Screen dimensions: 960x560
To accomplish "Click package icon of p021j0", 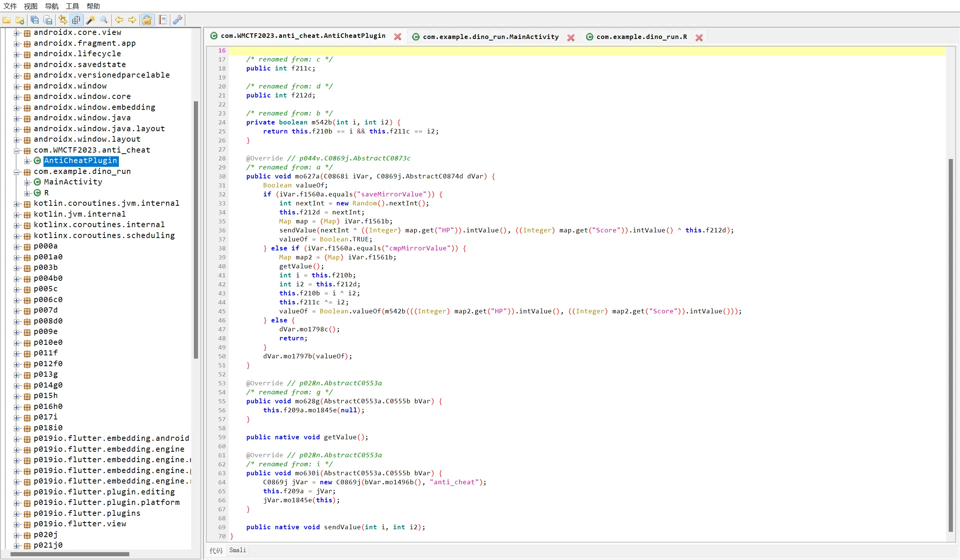I will point(27,545).
